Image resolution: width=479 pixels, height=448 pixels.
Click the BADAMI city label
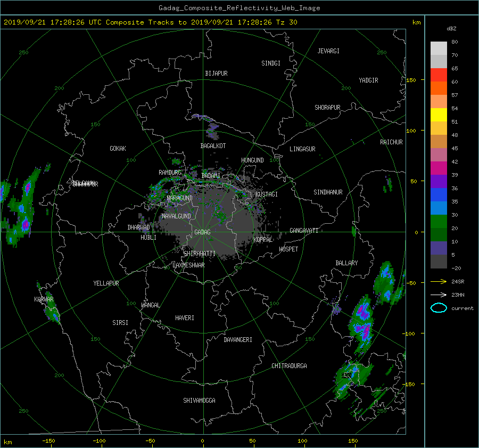(x=211, y=176)
